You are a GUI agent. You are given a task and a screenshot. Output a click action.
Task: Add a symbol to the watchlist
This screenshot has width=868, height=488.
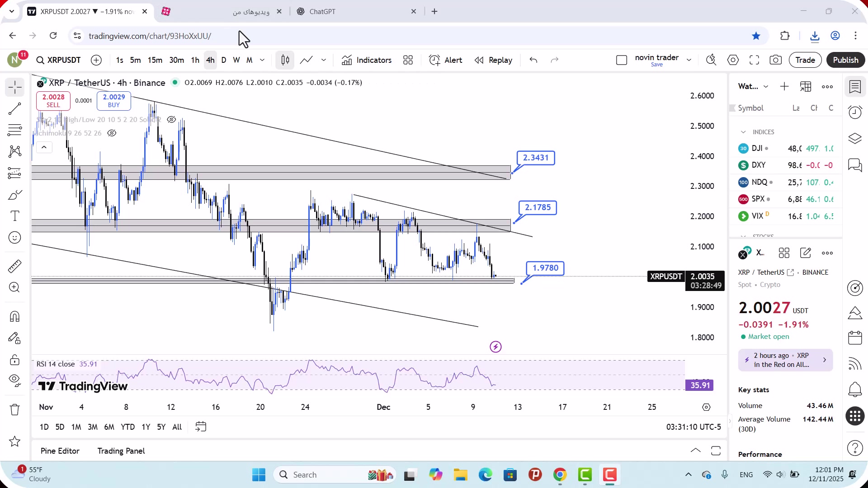[784, 86]
